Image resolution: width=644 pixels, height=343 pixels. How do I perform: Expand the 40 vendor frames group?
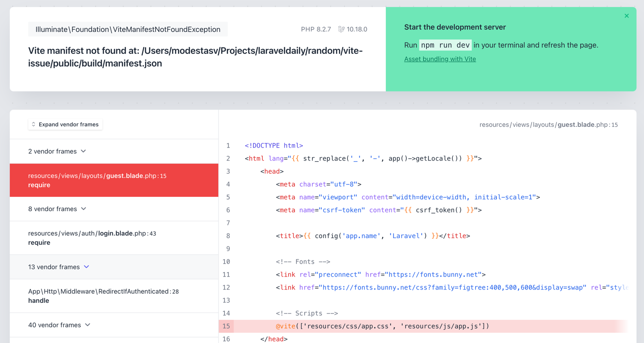59,325
